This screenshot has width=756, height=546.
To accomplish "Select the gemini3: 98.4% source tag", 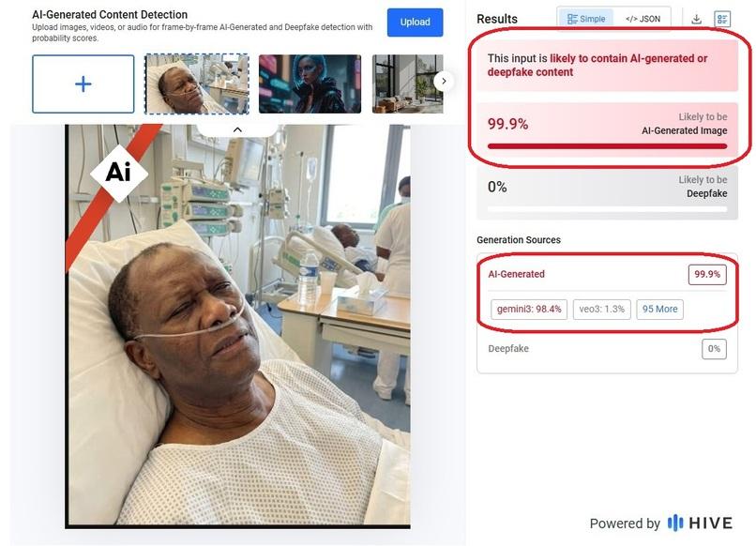I will [529, 309].
